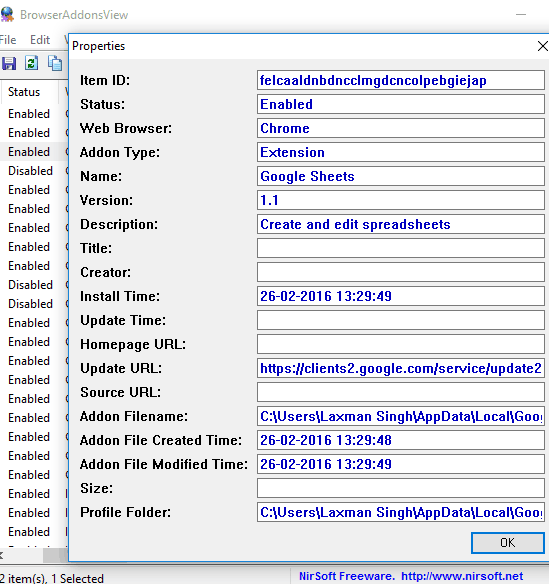Click the Addon File Created Time field
Screen dimensions: 549x584
point(401,440)
